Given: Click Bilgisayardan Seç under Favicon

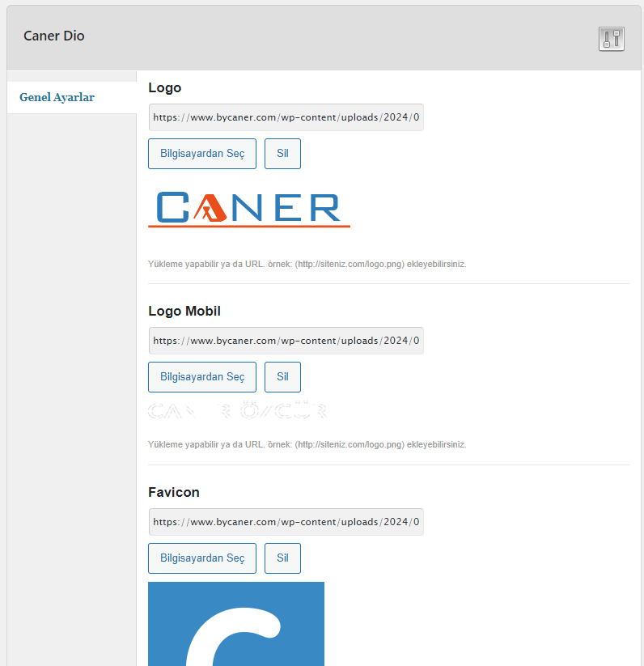Looking at the screenshot, I should tap(202, 558).
